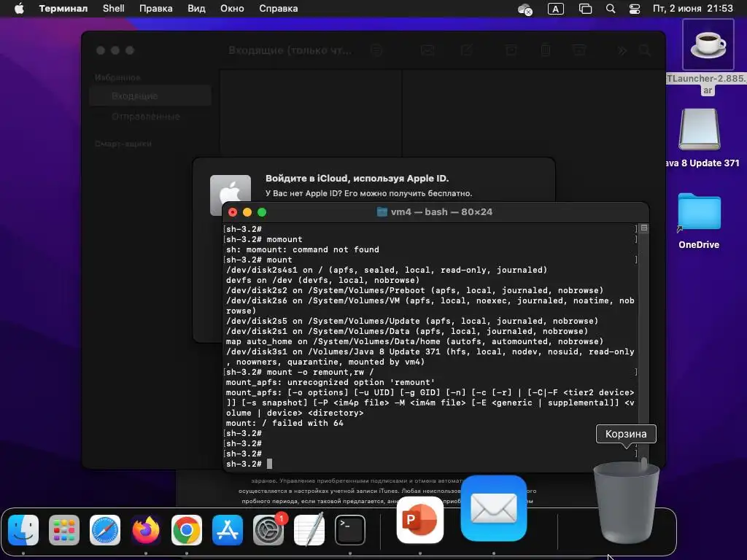The image size is (747, 560).
Task: Click compose new message icon in Mail
Action: click(466, 50)
